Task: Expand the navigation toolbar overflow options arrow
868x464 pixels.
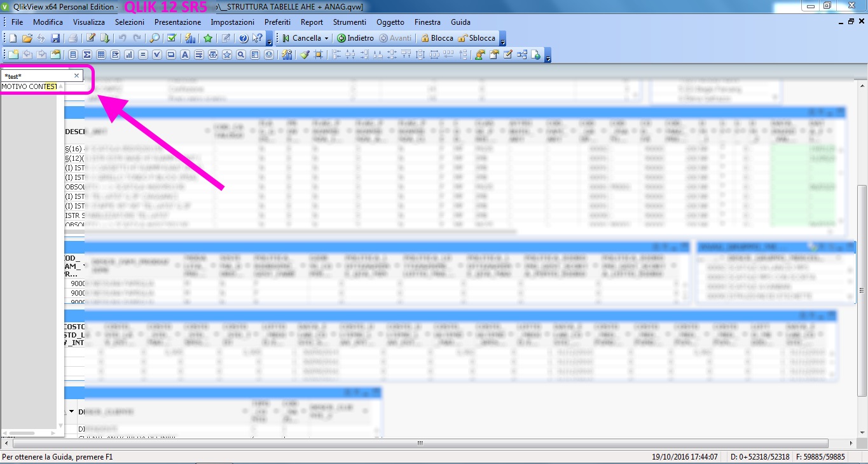Action: coord(503,39)
